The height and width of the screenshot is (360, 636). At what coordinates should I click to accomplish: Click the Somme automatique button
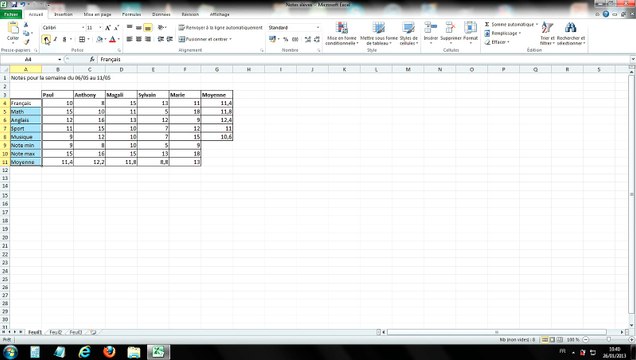tap(509, 24)
